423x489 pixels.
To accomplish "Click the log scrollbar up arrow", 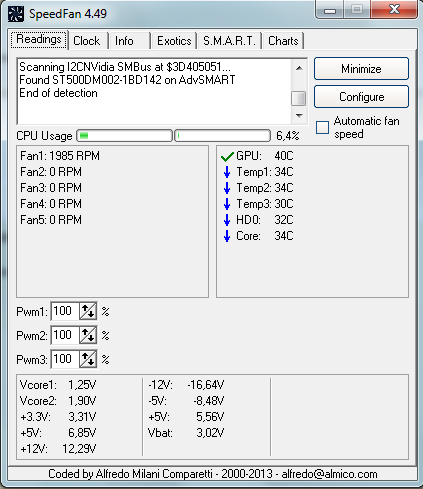I will [299, 68].
